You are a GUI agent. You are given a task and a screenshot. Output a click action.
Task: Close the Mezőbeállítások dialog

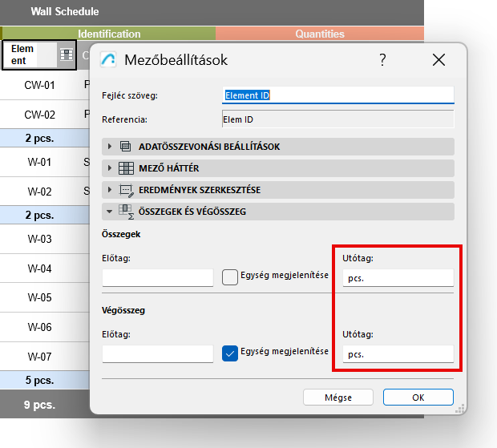pyautogui.click(x=438, y=59)
